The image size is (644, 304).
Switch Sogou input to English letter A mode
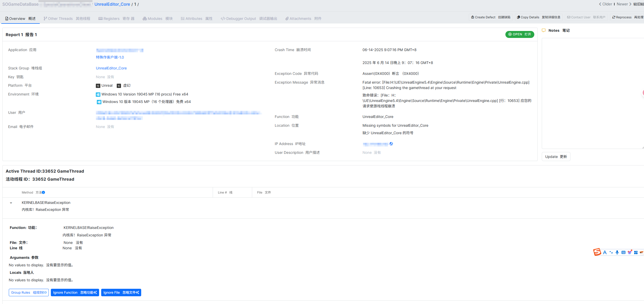(605, 252)
